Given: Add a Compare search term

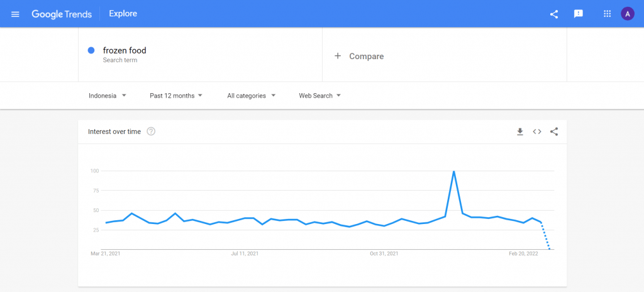Looking at the screenshot, I should 359,56.
